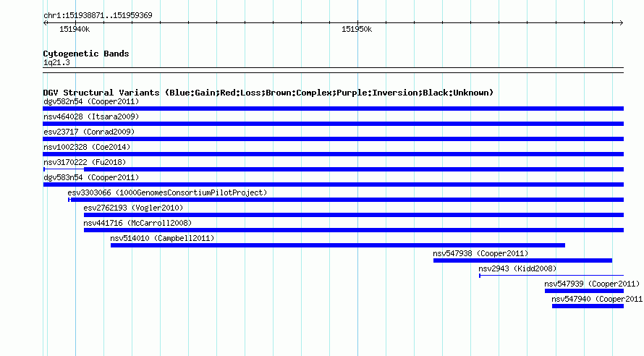Select the nsv547940 short blue bar

click(x=588, y=306)
